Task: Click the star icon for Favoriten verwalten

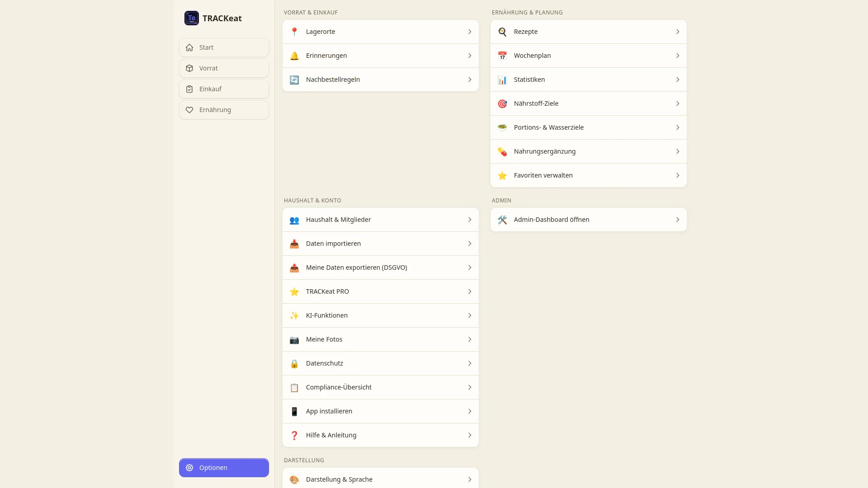Action: (502, 175)
